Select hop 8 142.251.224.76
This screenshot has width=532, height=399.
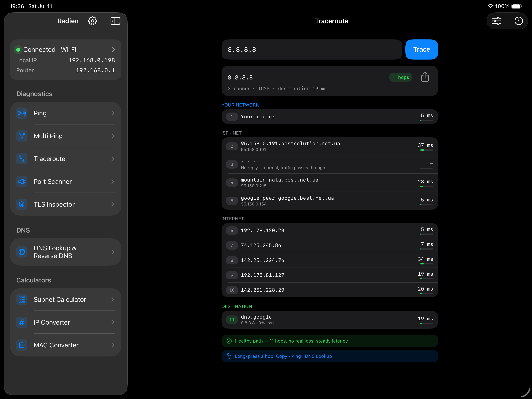[x=329, y=260]
